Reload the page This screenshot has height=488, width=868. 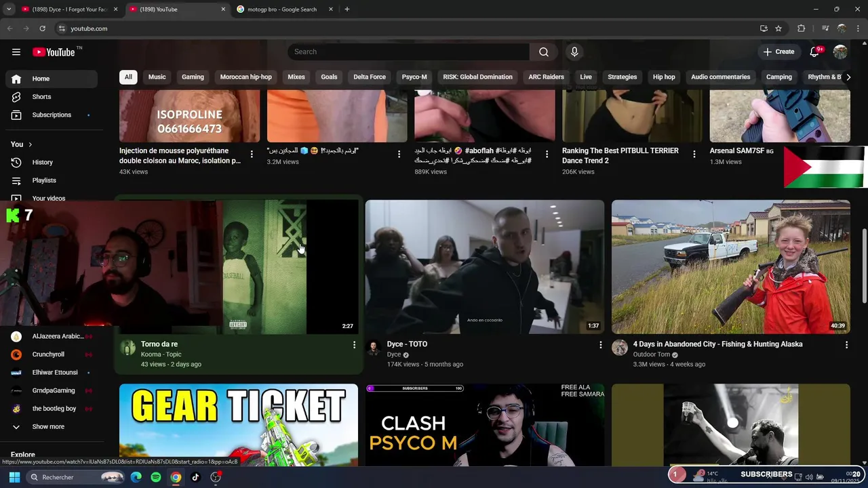[42, 28]
